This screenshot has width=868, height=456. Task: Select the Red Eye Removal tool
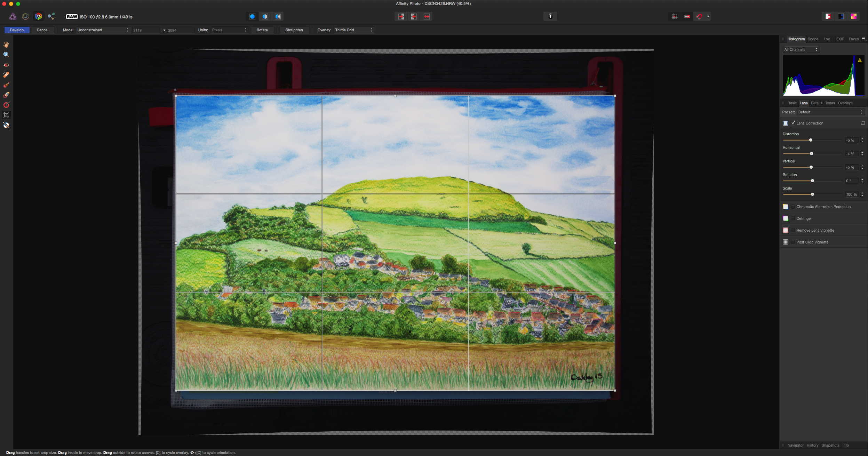click(6, 65)
